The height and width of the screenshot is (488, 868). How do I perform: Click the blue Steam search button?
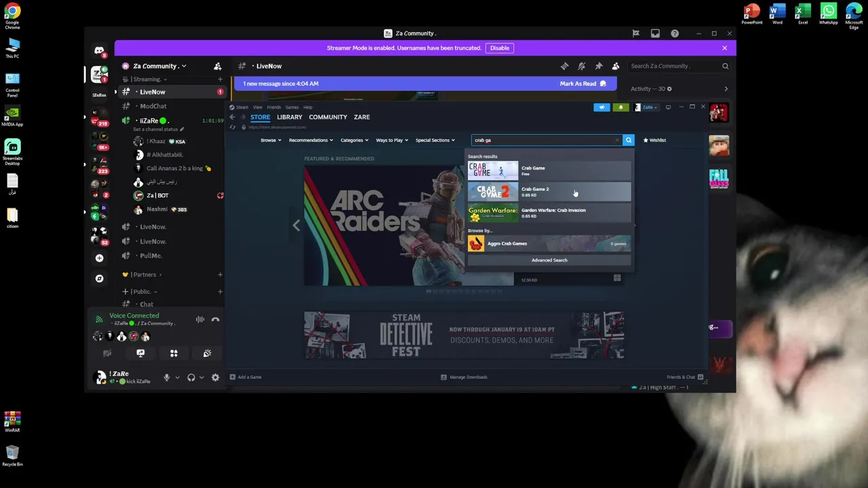629,140
